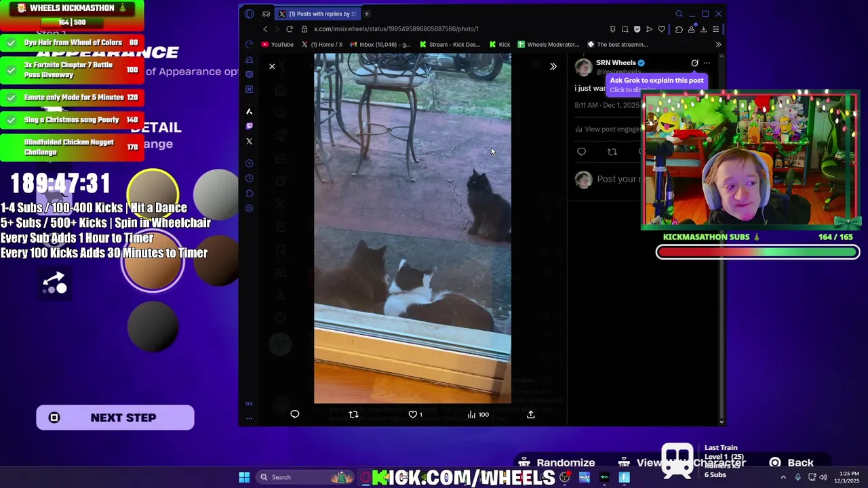Click NEXT STEP button in game
This screenshot has width=868, height=488.
tap(115, 418)
